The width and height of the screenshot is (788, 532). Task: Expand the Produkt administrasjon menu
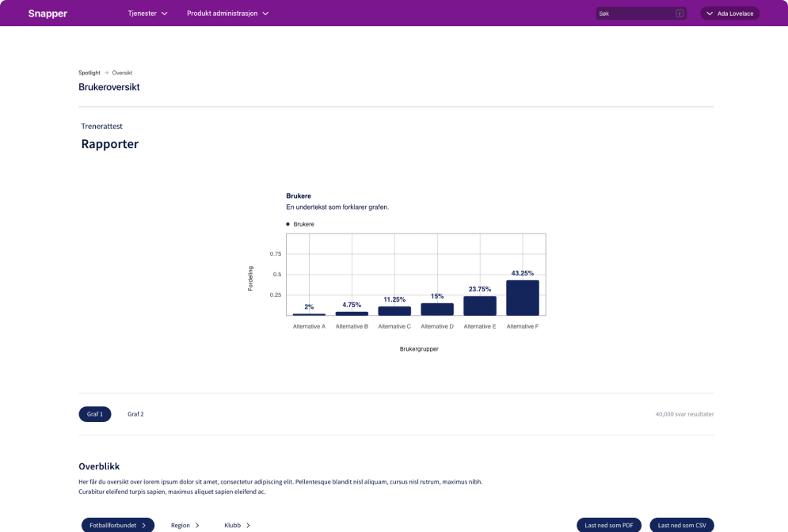click(227, 13)
